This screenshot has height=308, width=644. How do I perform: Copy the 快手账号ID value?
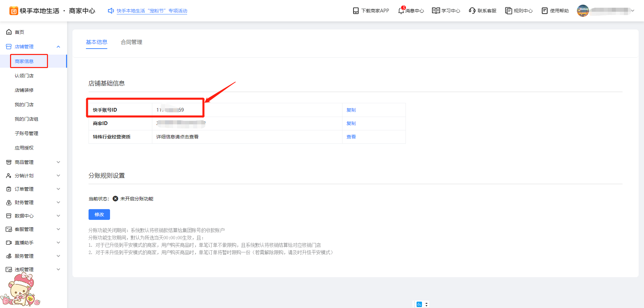[351, 110]
